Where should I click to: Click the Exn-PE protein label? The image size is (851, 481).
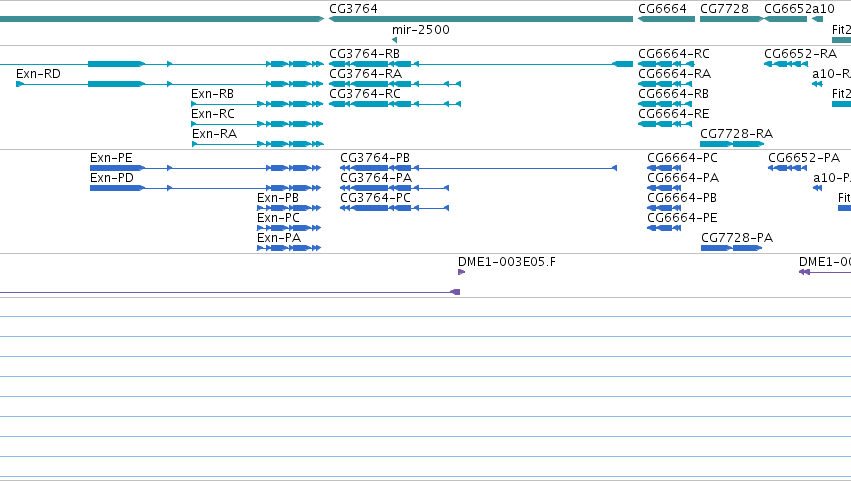(111, 158)
